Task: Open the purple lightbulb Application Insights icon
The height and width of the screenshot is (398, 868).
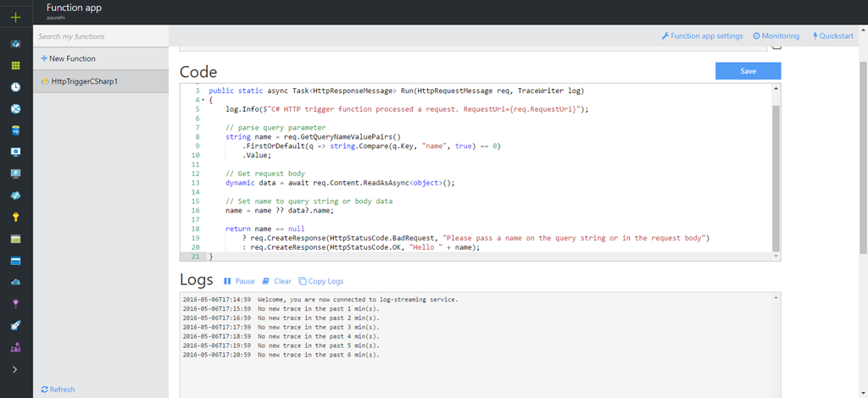Action: point(15,303)
